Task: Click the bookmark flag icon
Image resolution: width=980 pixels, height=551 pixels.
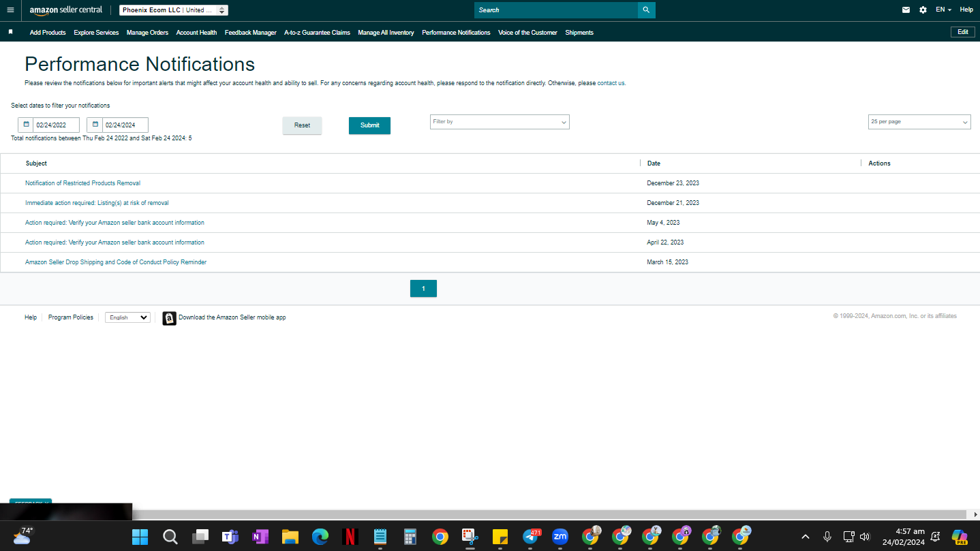Action: point(10,32)
